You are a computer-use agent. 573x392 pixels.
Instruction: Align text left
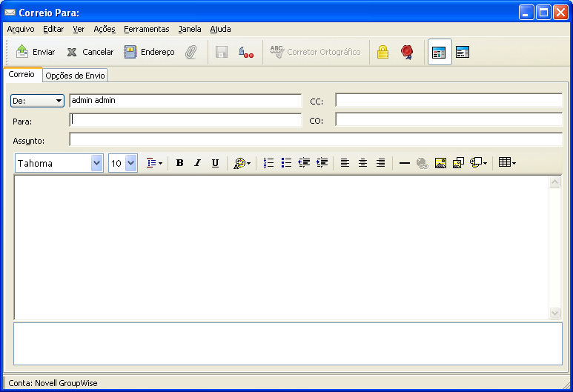click(x=345, y=163)
